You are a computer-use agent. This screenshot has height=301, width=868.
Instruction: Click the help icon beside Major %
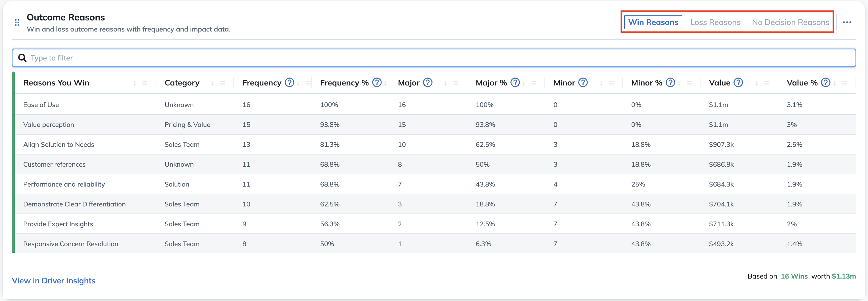515,83
